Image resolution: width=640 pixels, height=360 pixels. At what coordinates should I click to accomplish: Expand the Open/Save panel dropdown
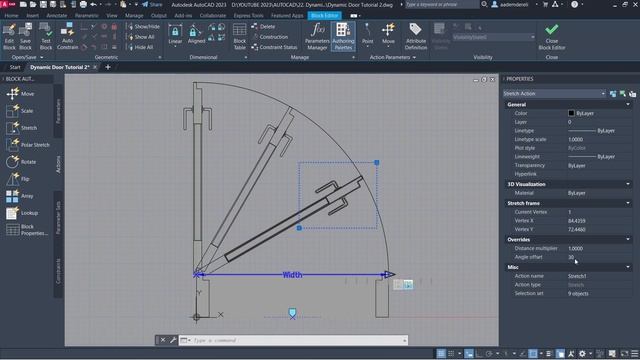27,57
